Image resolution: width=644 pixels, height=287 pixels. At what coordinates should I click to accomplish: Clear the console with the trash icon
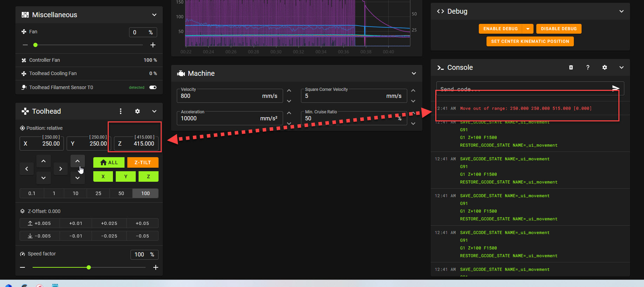(x=571, y=67)
